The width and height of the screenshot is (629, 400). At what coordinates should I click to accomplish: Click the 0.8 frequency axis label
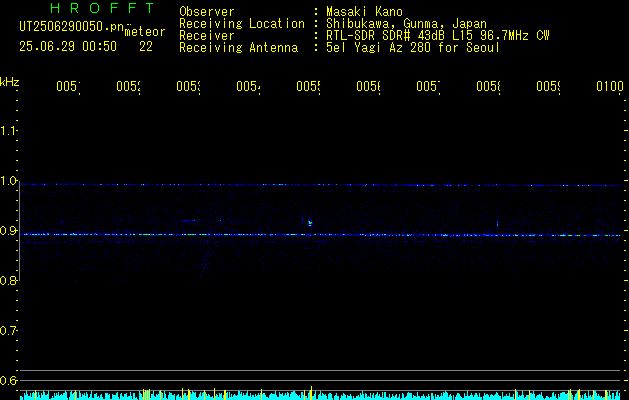coord(8,280)
